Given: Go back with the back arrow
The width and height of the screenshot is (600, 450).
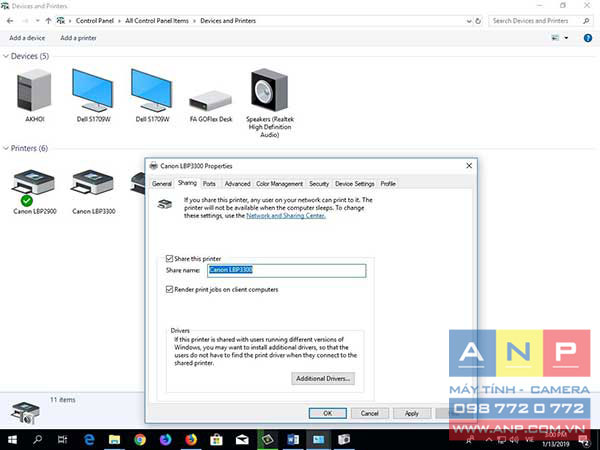Looking at the screenshot, I should pos(10,21).
